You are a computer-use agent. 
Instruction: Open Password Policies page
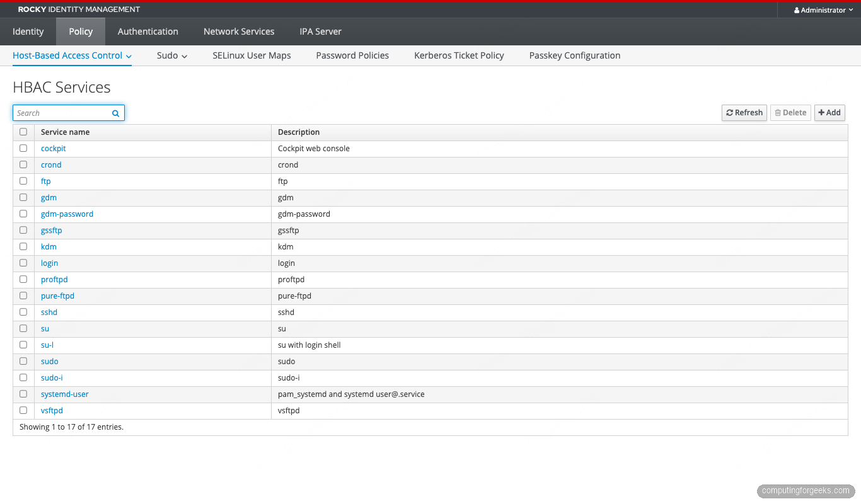coord(352,55)
